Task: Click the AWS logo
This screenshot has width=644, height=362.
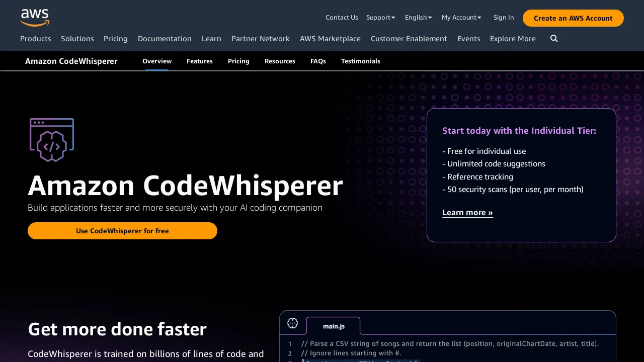Action: (34, 18)
